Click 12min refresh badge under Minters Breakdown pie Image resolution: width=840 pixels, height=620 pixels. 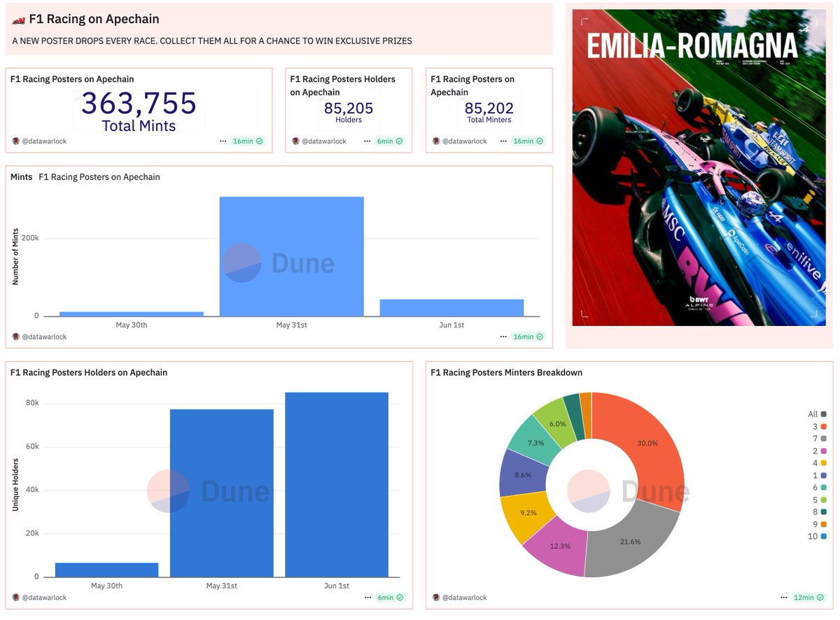pyautogui.click(x=808, y=598)
